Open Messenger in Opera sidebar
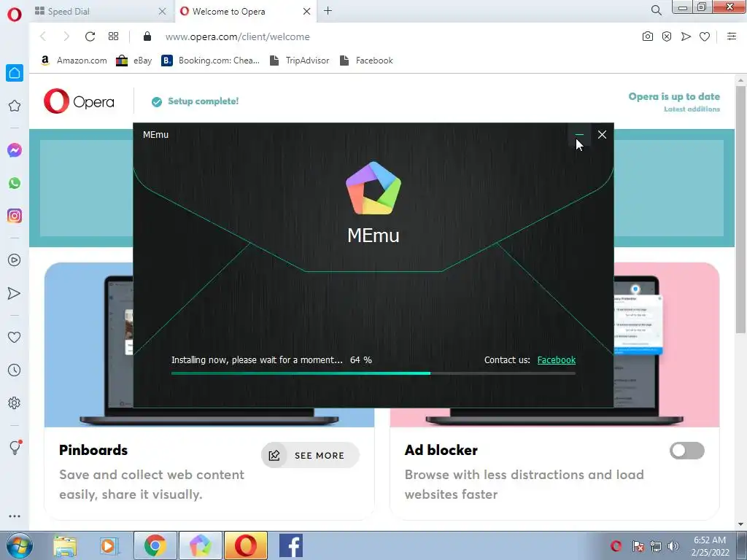The height and width of the screenshot is (560, 747). [15, 150]
